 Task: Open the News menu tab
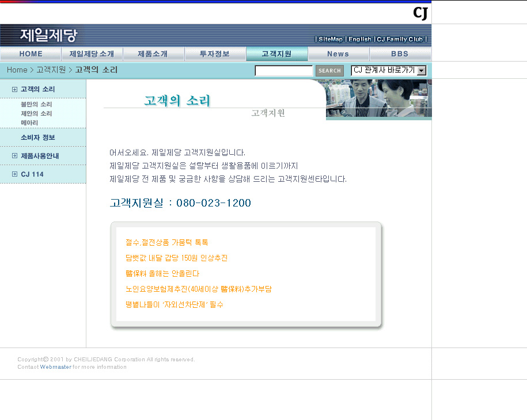pos(338,54)
